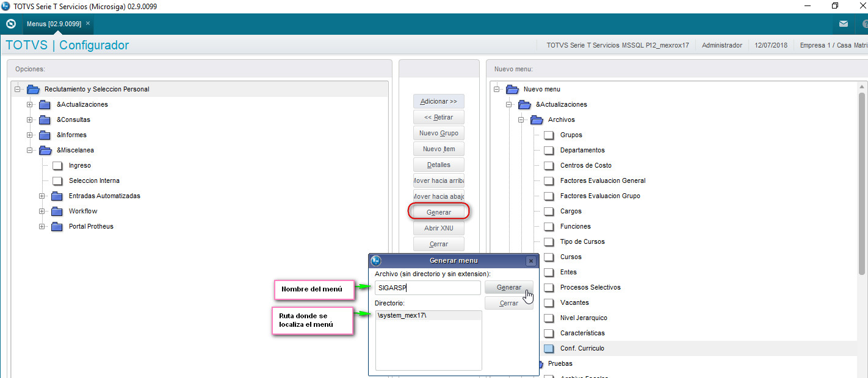Click the Archivo name input field
The height and width of the screenshot is (378, 868).
coord(428,288)
